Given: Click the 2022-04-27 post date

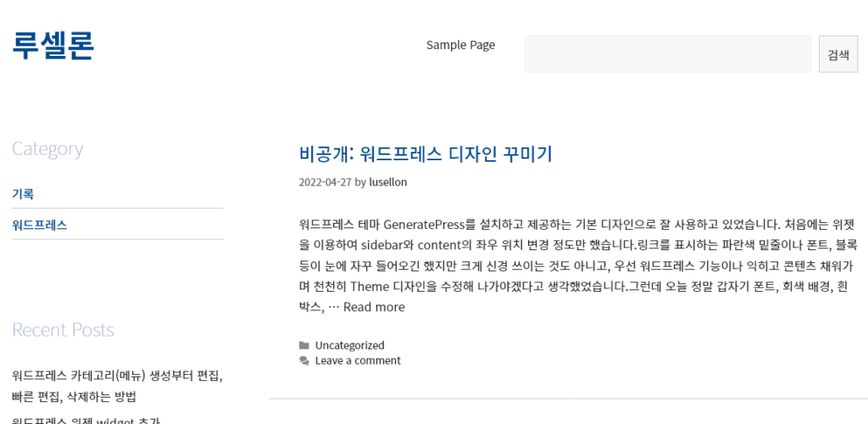Looking at the screenshot, I should (x=325, y=182).
